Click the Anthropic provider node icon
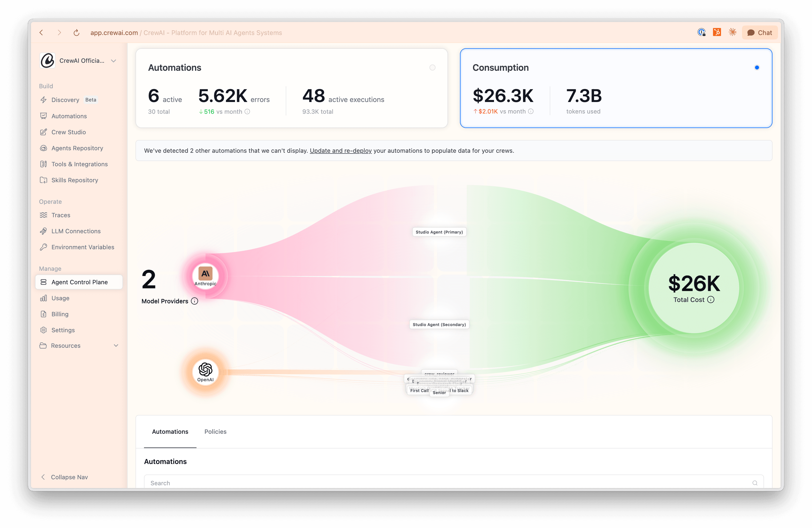The image size is (812, 528). pyautogui.click(x=205, y=276)
